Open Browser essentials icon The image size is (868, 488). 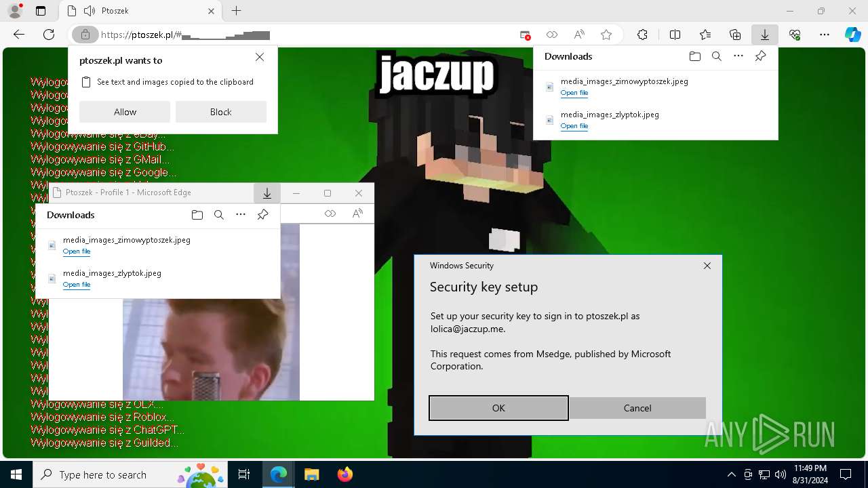coord(795,35)
